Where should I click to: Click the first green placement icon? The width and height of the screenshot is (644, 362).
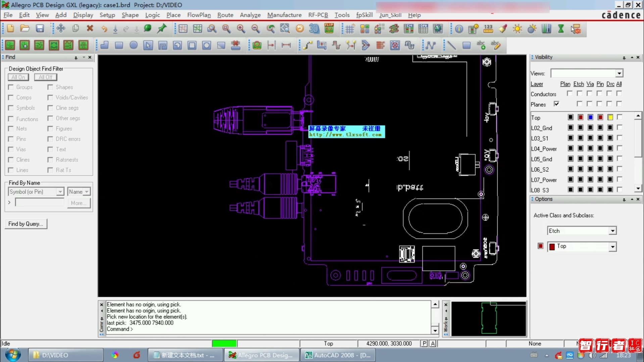click(x=10, y=45)
